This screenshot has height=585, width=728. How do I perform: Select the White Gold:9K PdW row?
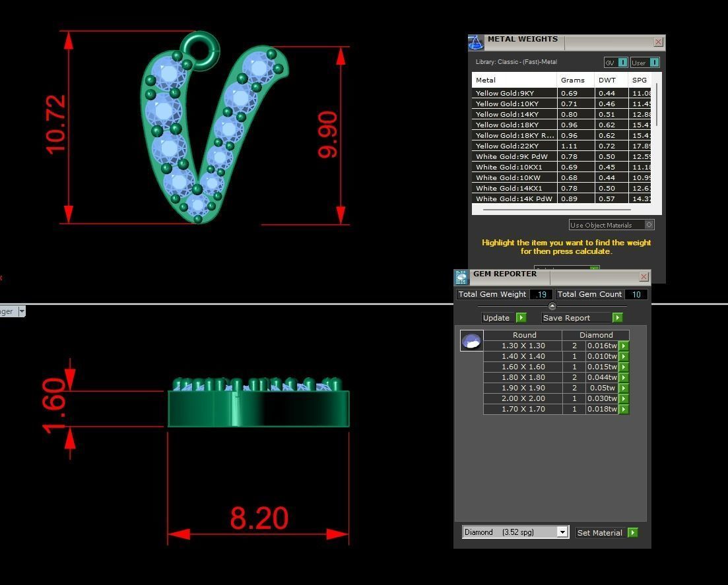coord(561,157)
